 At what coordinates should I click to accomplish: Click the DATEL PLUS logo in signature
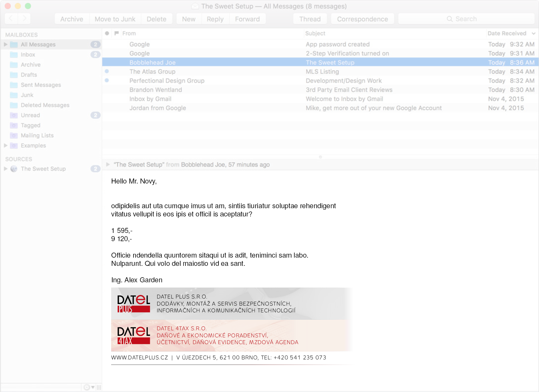coord(134,304)
